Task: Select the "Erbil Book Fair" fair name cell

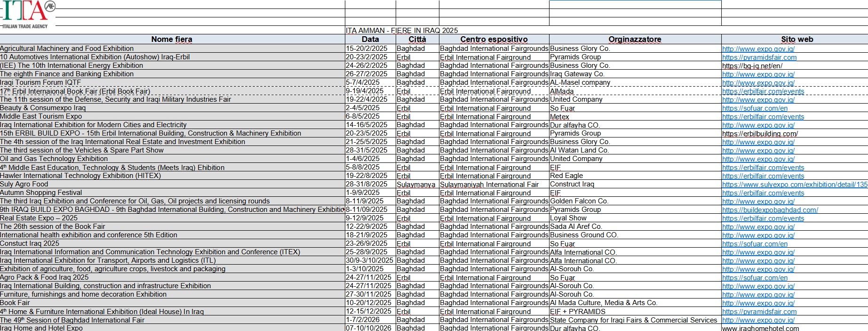Action: point(172,91)
